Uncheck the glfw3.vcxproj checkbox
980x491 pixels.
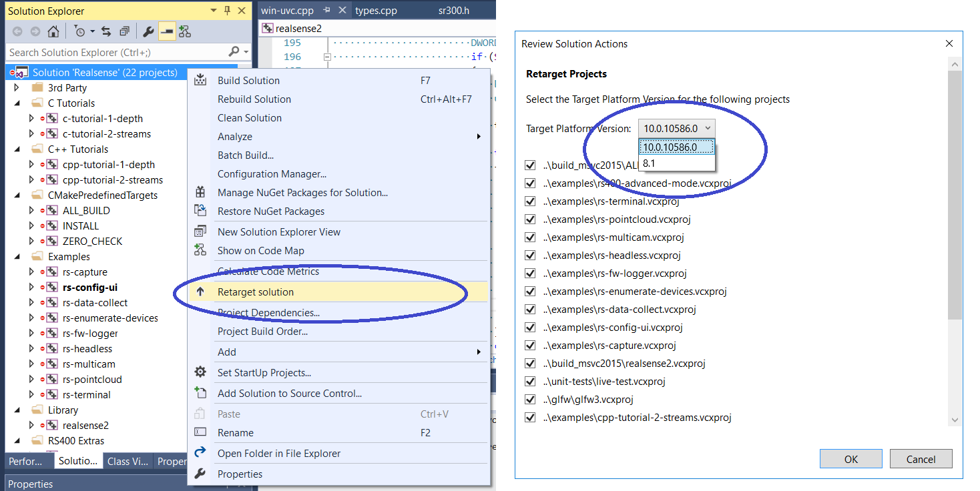531,400
